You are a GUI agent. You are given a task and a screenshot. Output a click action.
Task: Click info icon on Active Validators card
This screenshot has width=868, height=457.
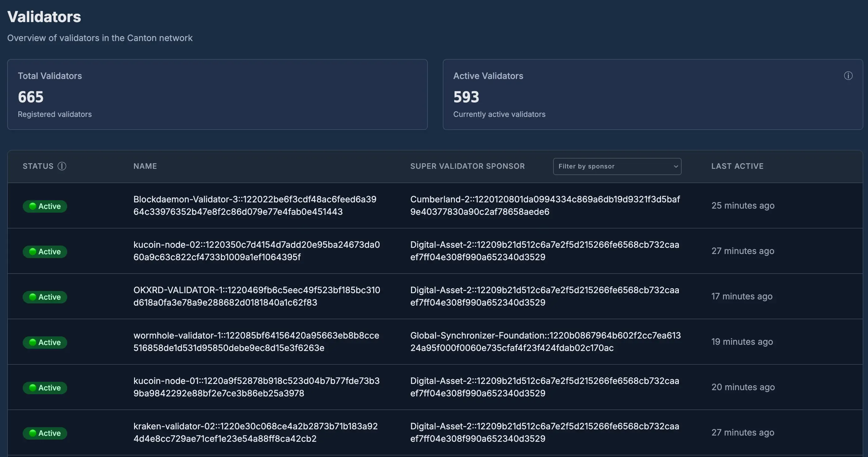[x=848, y=76]
